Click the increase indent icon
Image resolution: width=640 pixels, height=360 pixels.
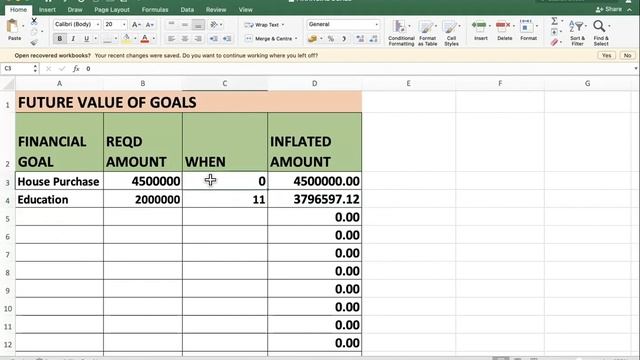pyautogui.click(x=227, y=39)
